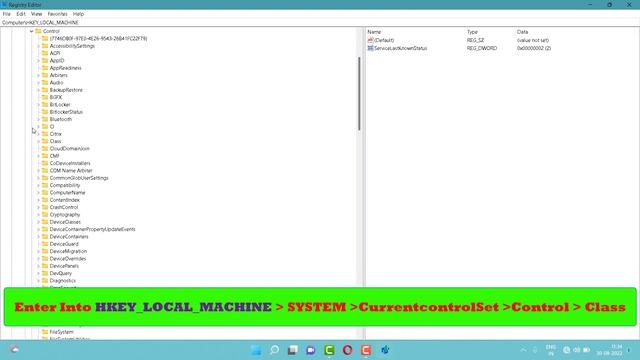Select the ComputerName key

(67, 193)
